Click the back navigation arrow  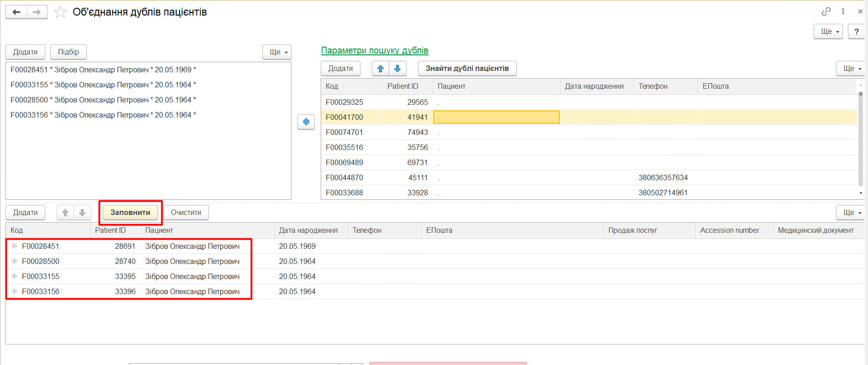[16, 12]
